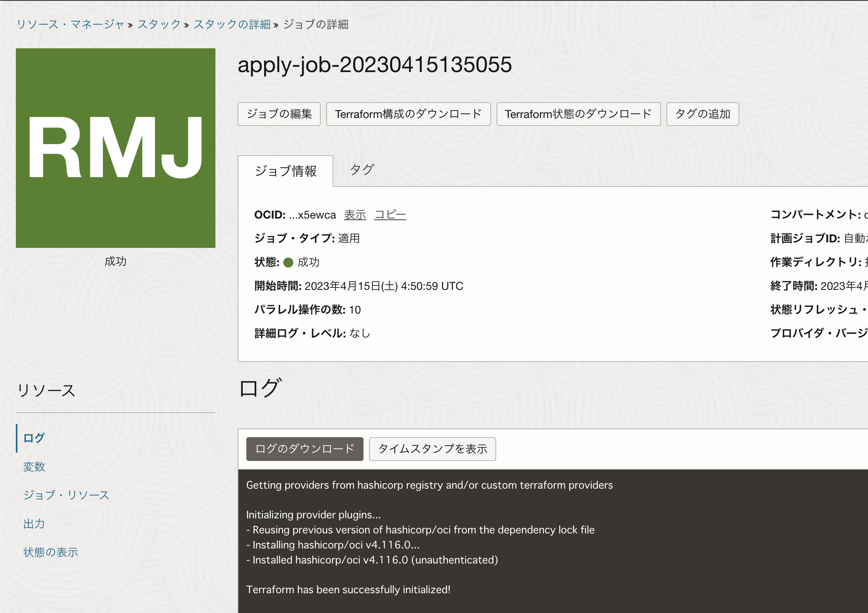This screenshot has height=613, width=868.
Task: Download the Terraform状態 state file
Action: [x=578, y=114]
